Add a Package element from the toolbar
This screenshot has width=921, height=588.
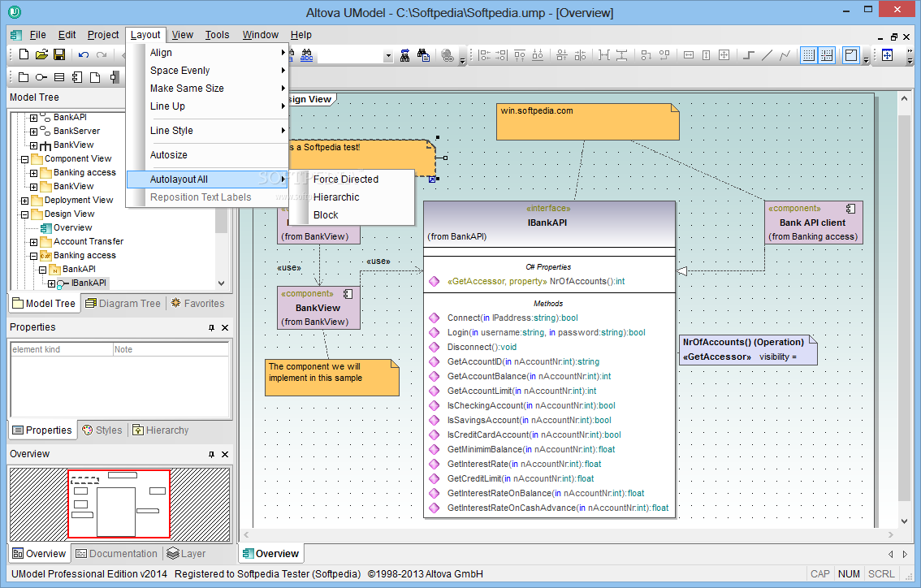click(x=24, y=77)
